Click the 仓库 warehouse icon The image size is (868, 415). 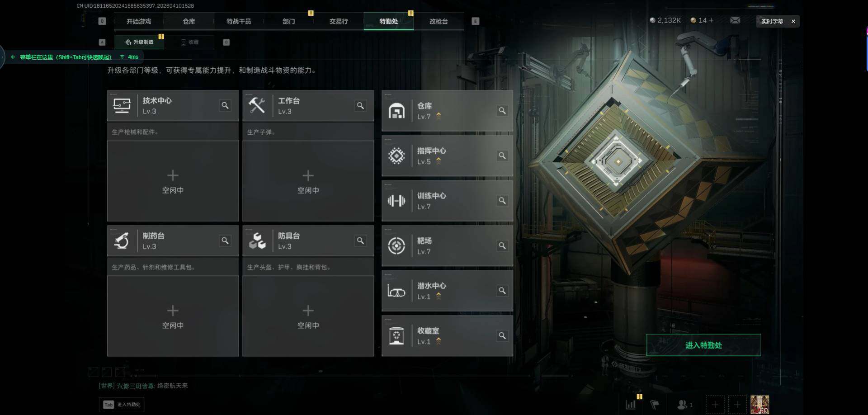(x=396, y=111)
